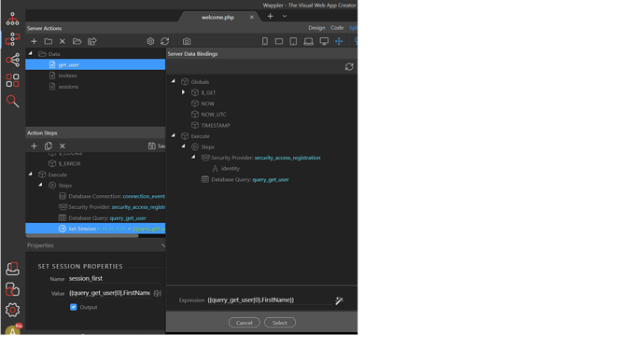Add a new server action with plus icon

pos(35,41)
